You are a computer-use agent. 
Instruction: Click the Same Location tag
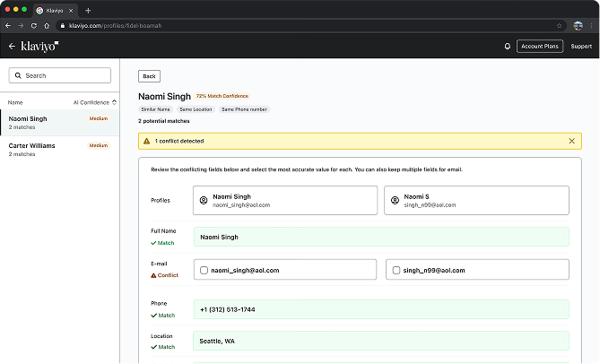[196, 109]
